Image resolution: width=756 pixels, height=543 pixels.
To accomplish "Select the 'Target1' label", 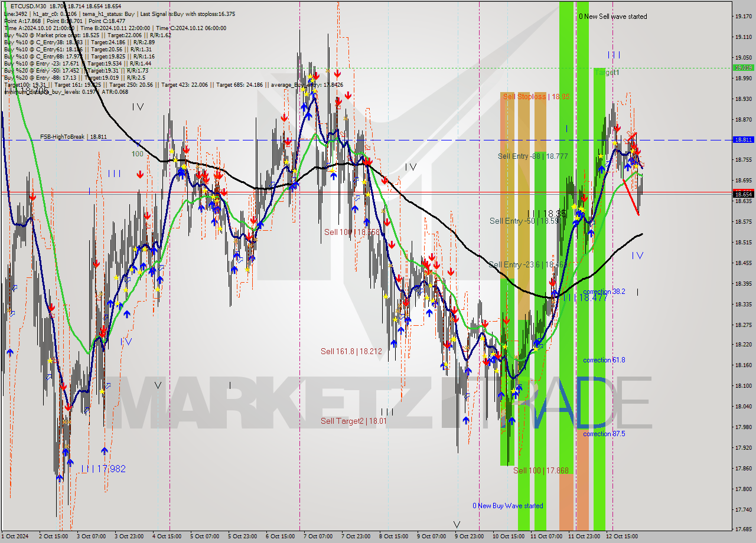I will tap(607, 72).
